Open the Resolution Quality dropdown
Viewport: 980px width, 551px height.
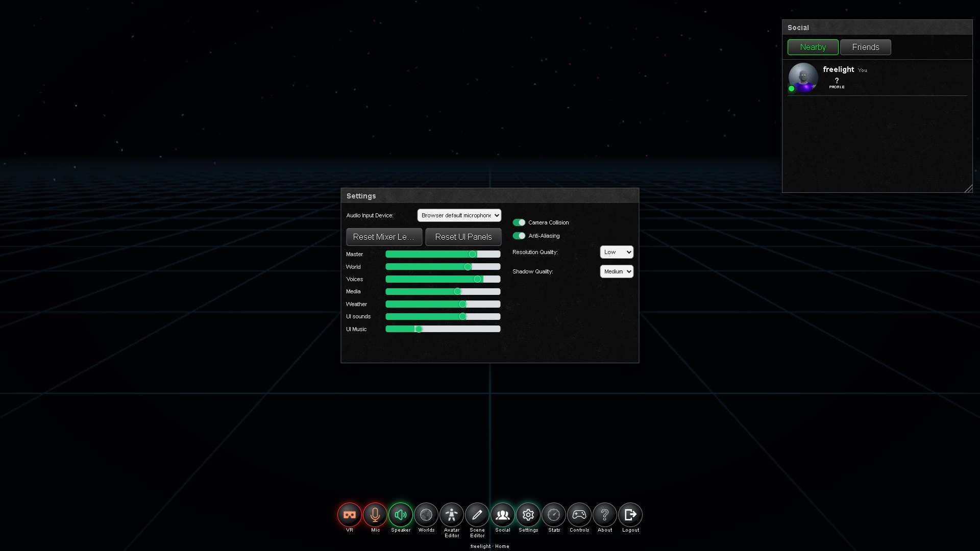(x=617, y=252)
